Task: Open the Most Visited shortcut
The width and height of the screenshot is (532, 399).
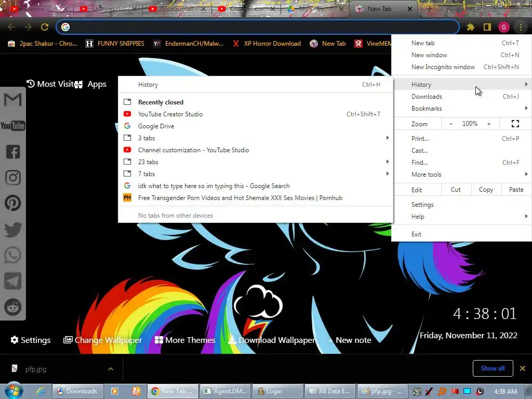Action: 50,84
